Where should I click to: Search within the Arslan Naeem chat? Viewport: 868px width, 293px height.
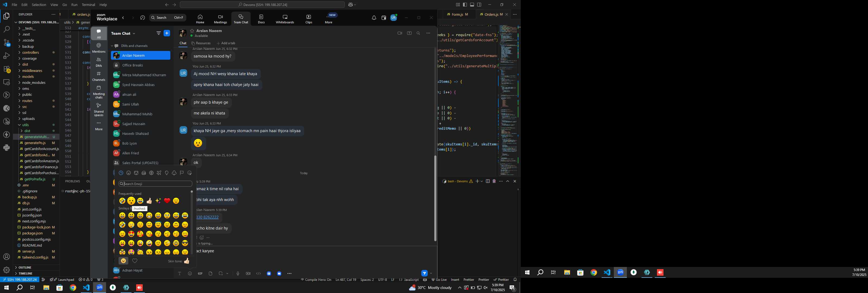(418, 33)
